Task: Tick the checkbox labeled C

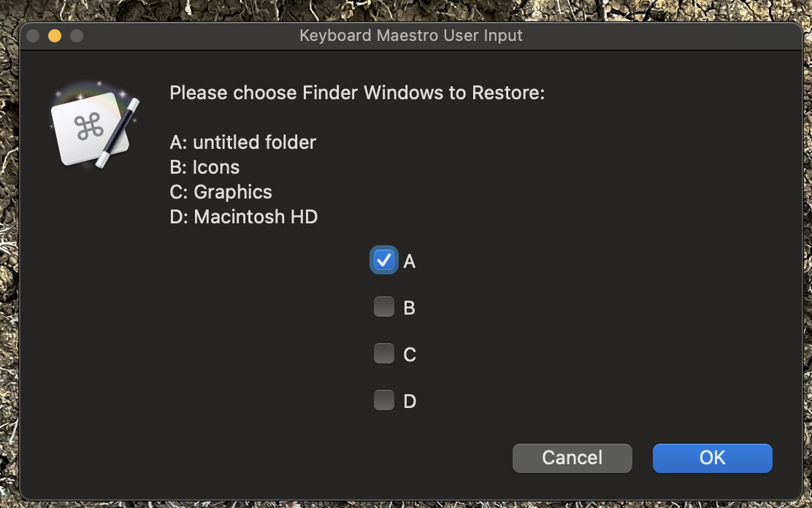Action: [x=384, y=353]
